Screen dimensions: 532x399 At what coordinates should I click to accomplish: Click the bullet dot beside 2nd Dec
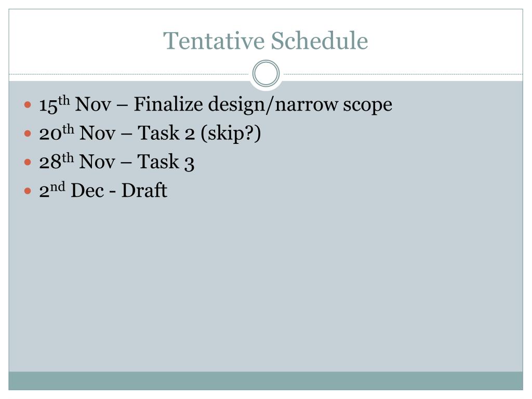(28, 191)
